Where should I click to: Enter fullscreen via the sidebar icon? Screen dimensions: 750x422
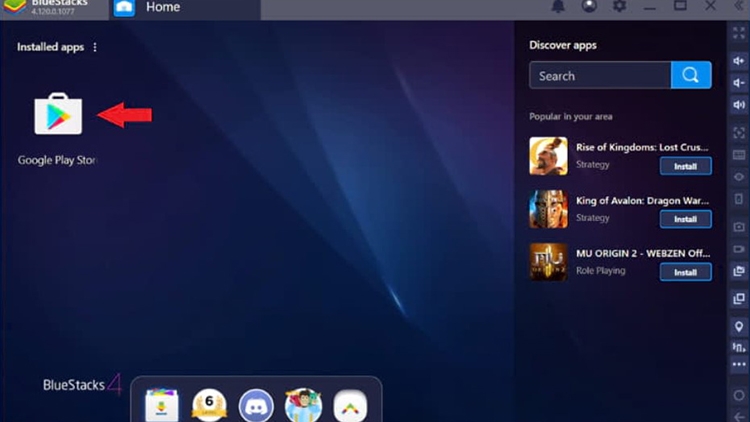coord(739,33)
